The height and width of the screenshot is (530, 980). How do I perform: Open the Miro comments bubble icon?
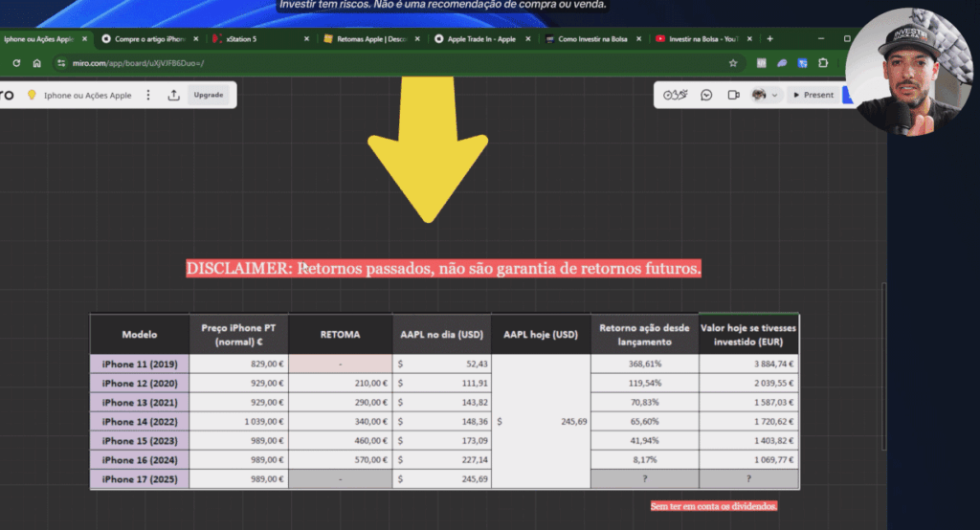point(706,95)
